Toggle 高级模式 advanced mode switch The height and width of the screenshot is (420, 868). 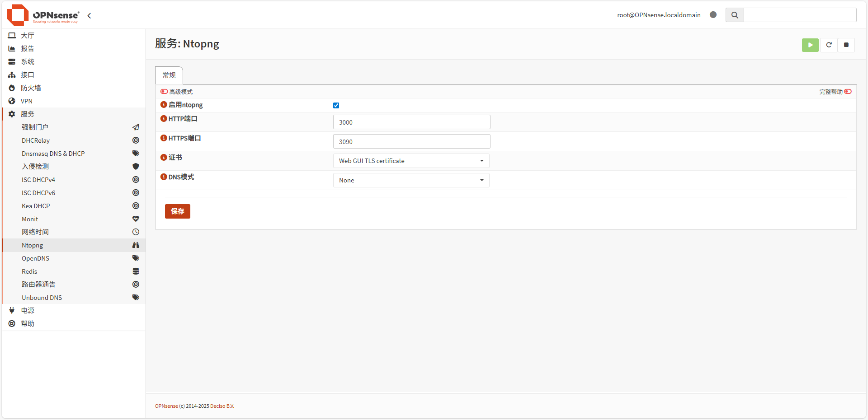tap(164, 92)
